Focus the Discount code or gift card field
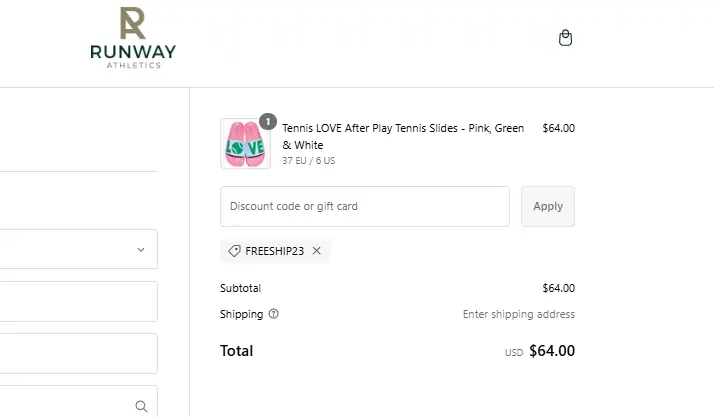The height and width of the screenshot is (417, 714). [364, 206]
